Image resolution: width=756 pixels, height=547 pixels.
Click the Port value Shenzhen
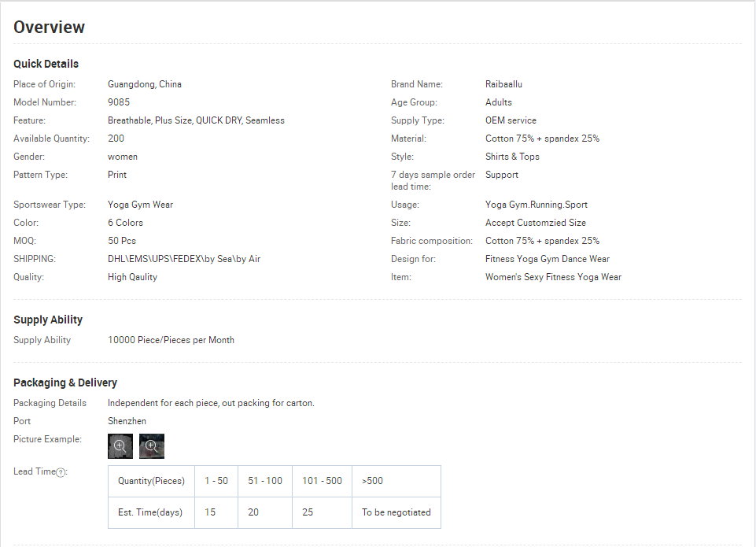click(127, 421)
